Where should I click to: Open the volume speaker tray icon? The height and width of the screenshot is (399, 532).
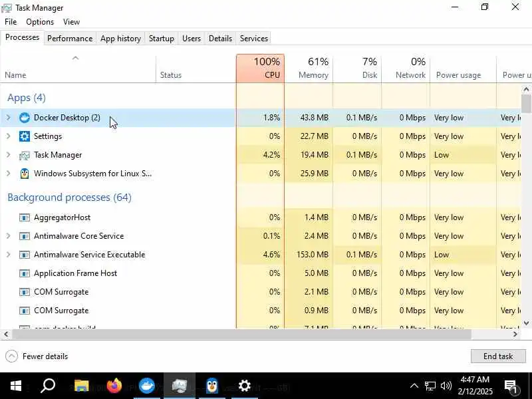[446, 386]
